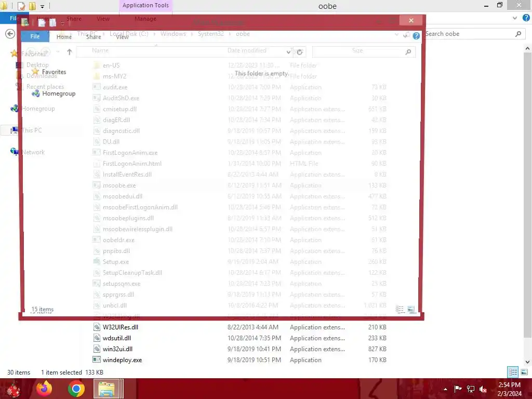The image size is (532, 399).
Task: Open the oobe Customize Quick Access Toolbar dropdown
Action: coord(43,6)
